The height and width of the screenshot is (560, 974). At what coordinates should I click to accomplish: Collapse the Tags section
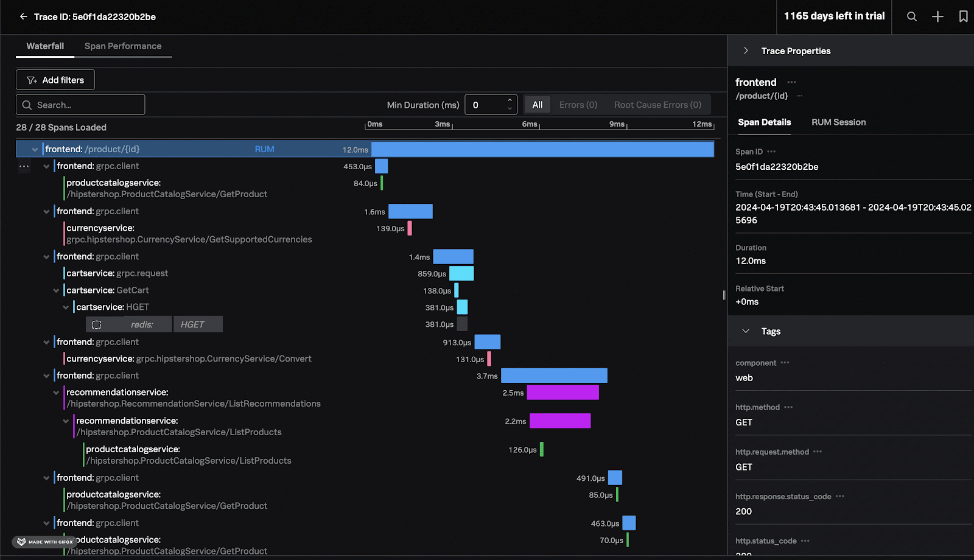(x=745, y=331)
